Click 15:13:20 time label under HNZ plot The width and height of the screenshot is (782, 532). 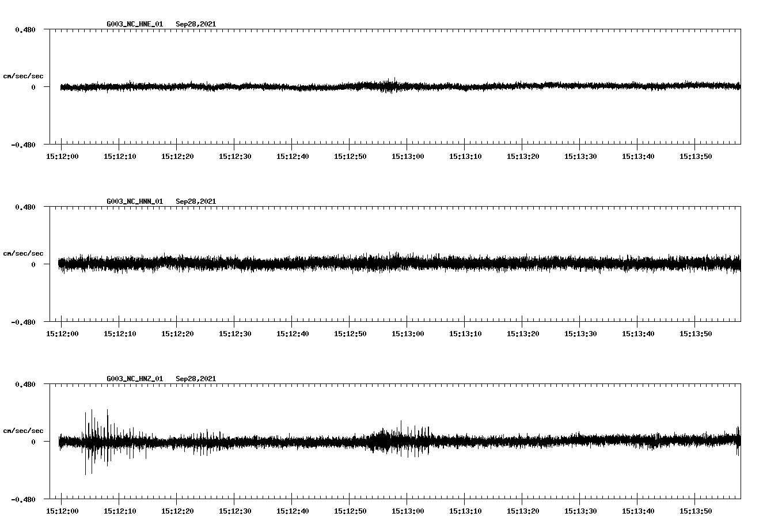click(523, 511)
